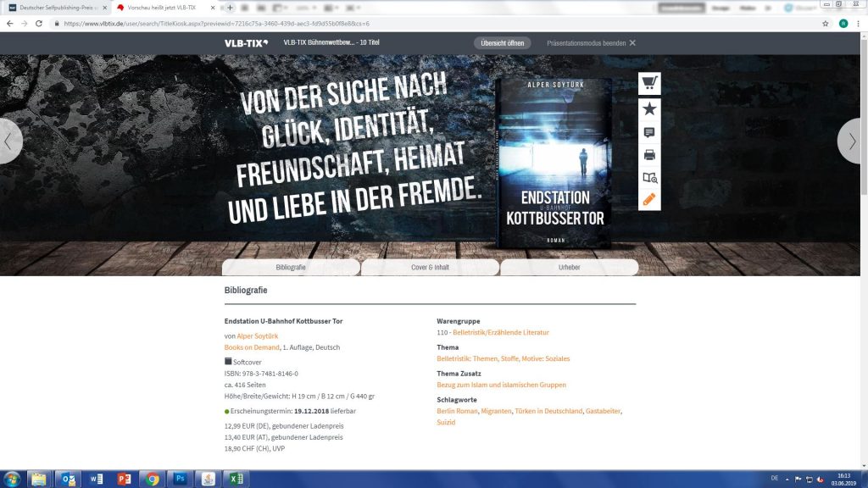Close the presentation mode X icon
The height and width of the screenshot is (488, 868).
632,43
